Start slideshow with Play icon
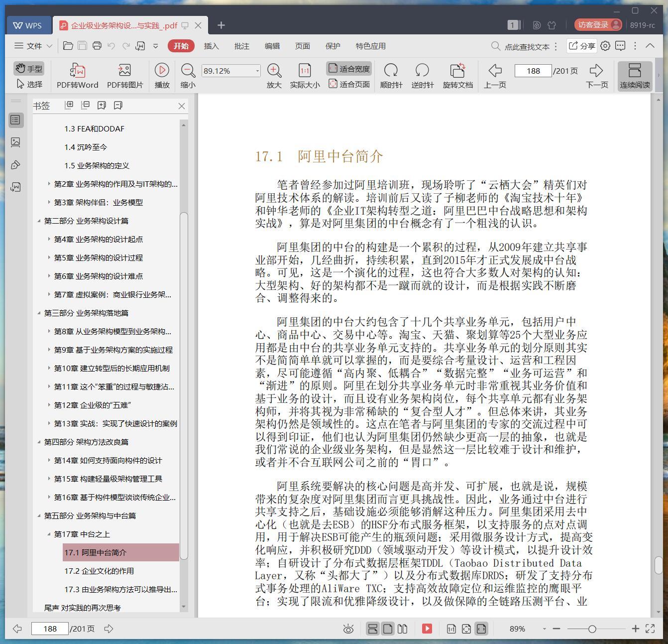668x644 pixels. click(x=162, y=70)
